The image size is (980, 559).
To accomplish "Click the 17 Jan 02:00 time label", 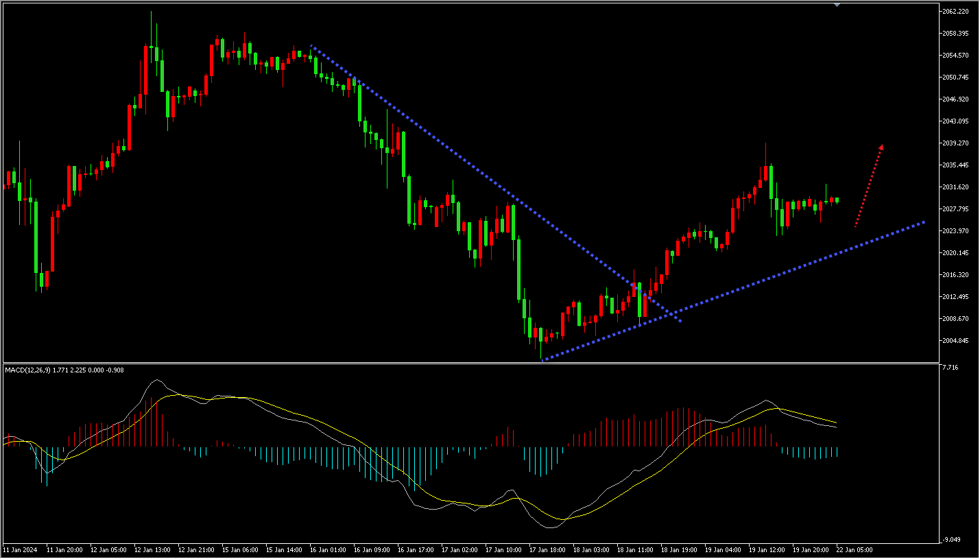I will pos(459,550).
